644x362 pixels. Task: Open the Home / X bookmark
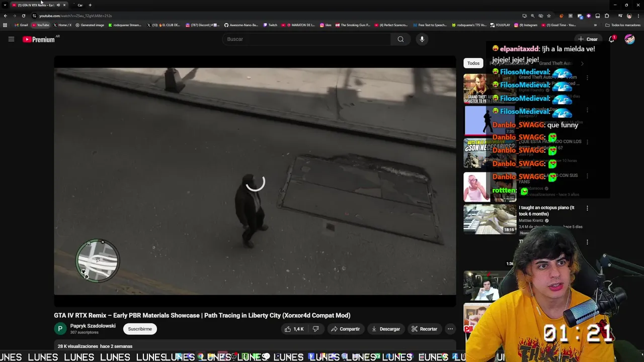coord(63,25)
